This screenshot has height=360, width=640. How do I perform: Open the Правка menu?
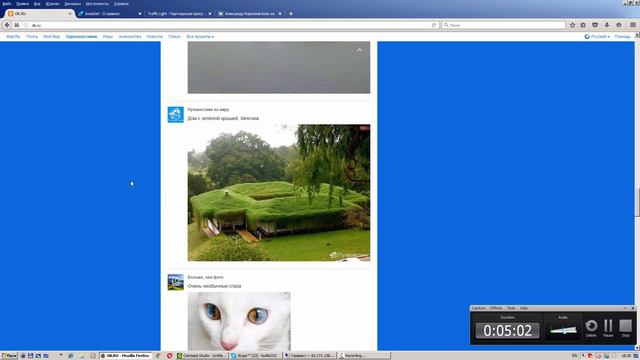pos(22,4)
